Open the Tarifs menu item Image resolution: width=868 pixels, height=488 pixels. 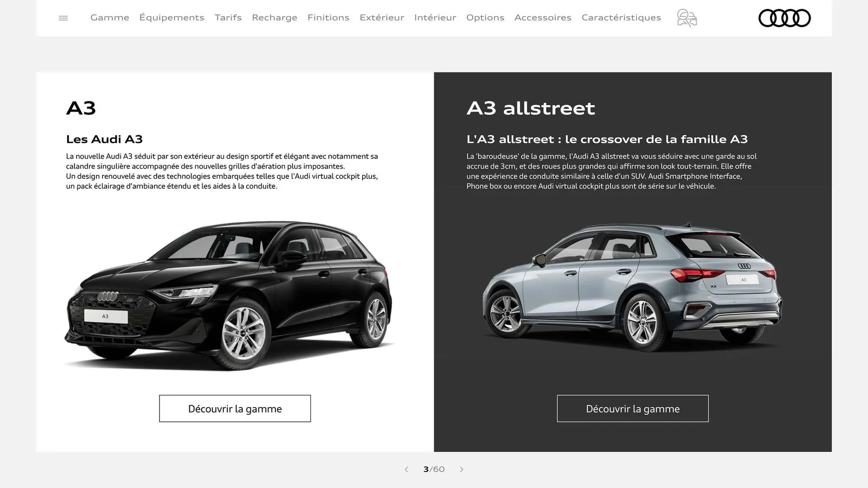228,18
